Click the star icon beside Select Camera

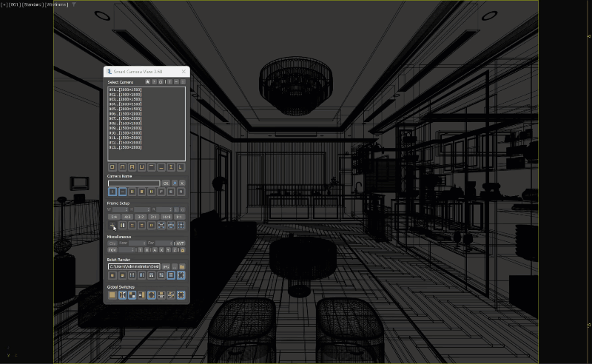coord(147,81)
